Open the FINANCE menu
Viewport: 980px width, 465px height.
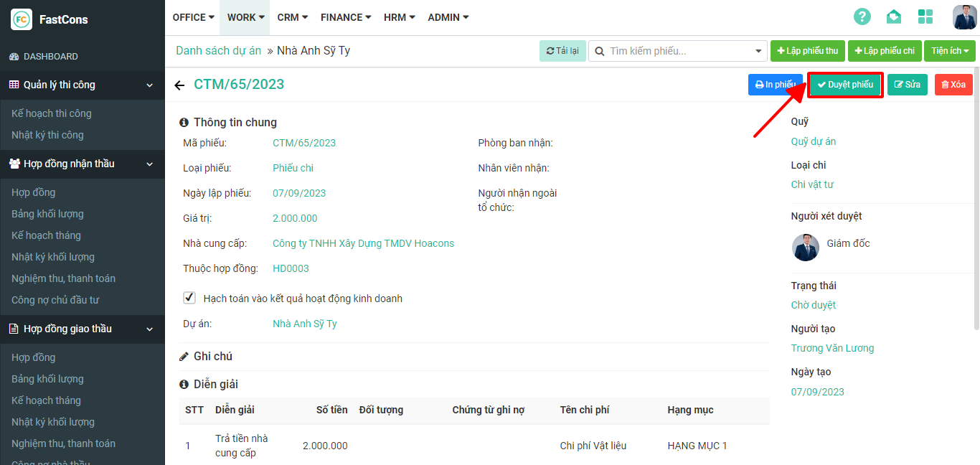click(x=346, y=17)
